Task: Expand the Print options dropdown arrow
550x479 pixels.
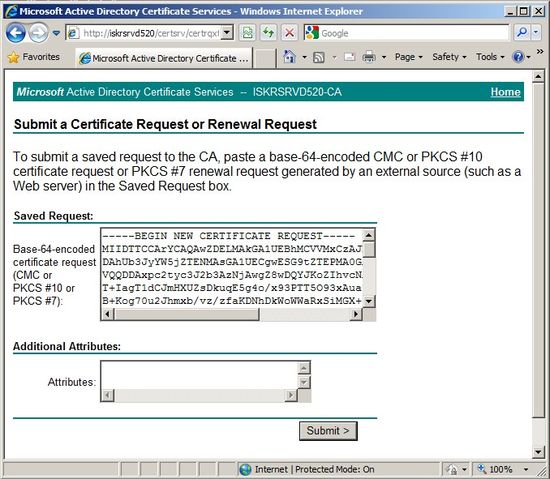Action: click(x=384, y=57)
